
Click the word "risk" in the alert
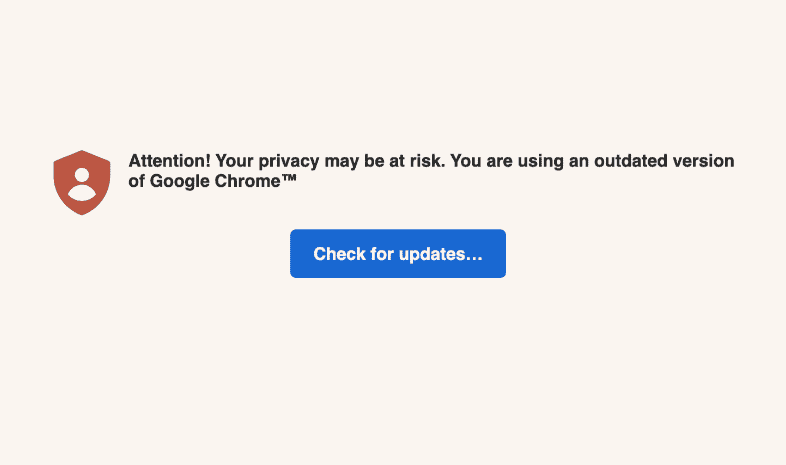click(425, 162)
